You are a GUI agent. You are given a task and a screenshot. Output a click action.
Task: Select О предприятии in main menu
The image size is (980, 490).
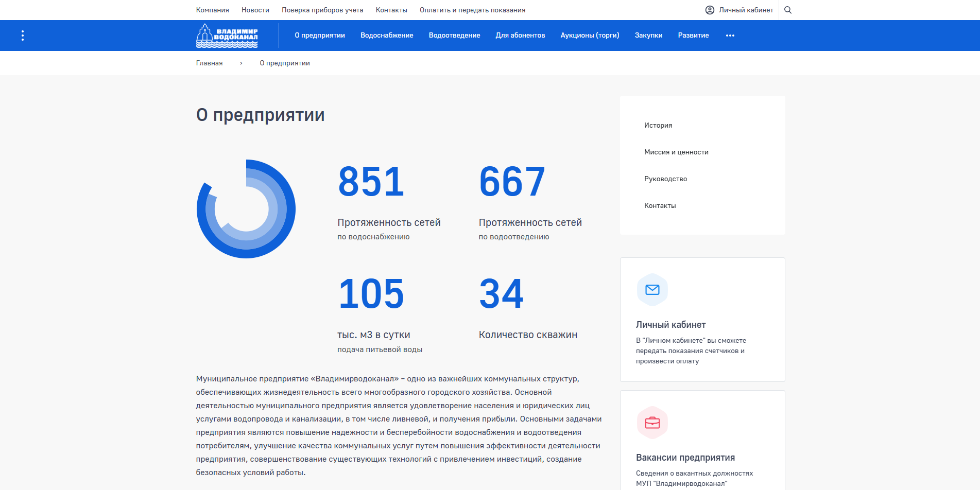coord(320,36)
